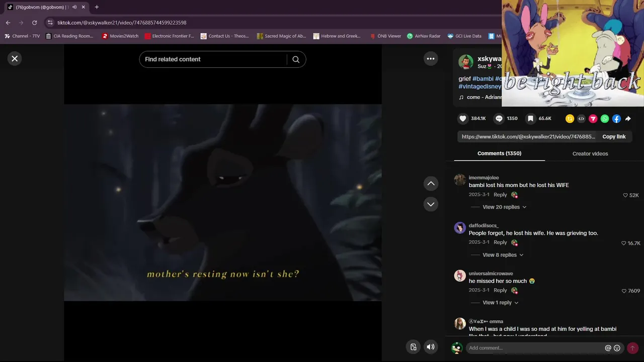Expand View 1 reply

pyautogui.click(x=501, y=303)
